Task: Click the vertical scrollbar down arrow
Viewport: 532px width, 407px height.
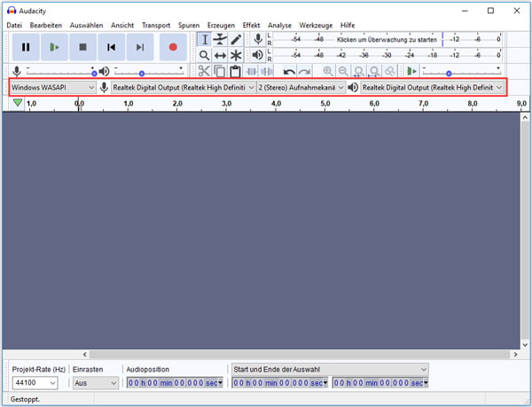Action: (525, 345)
